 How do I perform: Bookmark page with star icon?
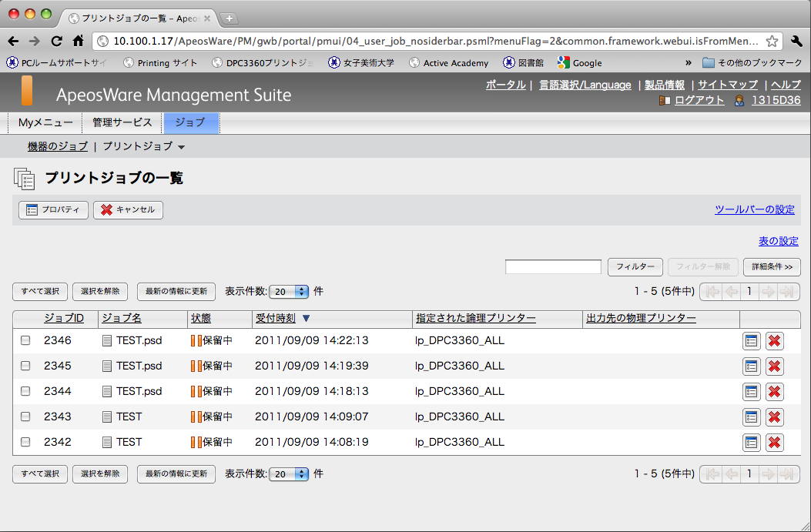point(772,41)
